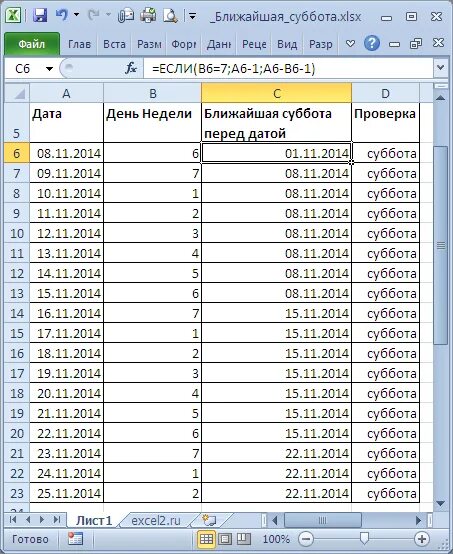Viewport: 453px width, 554px height.
Task: Minimize the workbook window inside ribbon row
Action: coord(394,44)
